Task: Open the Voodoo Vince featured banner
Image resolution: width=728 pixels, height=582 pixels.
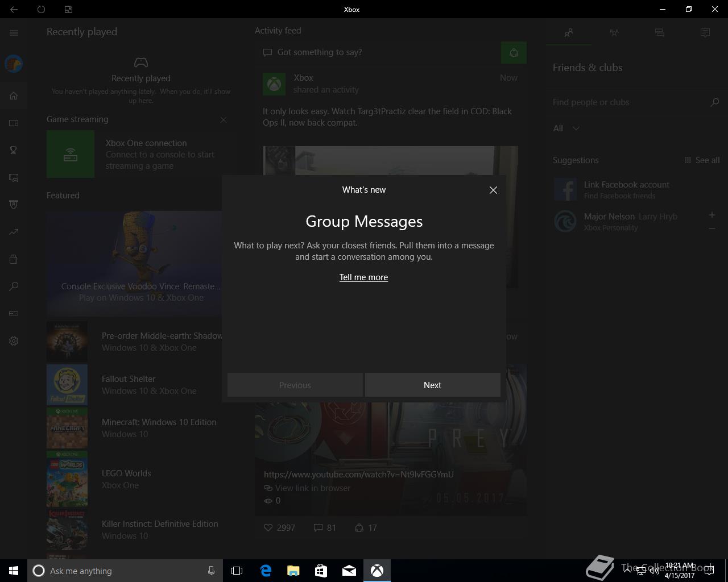Action: (134, 264)
